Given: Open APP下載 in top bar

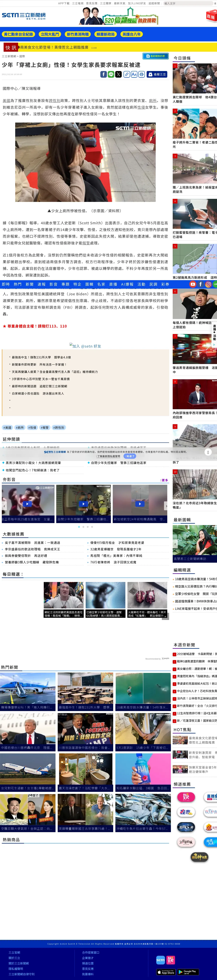Looking at the screenshot, I should 64,3.
